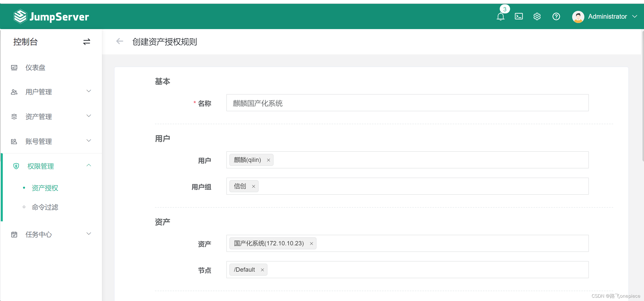Open the web terminal icon
The image size is (644, 301).
point(519,16)
